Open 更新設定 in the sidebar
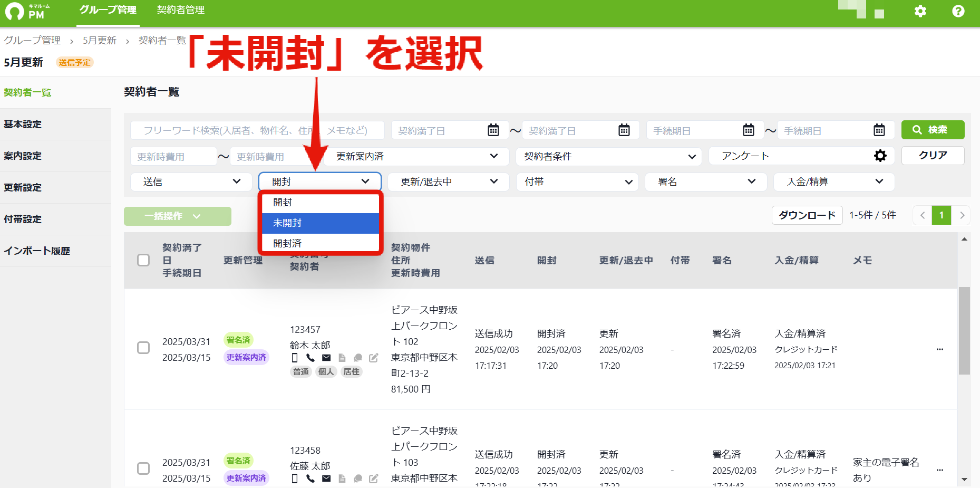The image size is (980, 488). click(x=55, y=188)
